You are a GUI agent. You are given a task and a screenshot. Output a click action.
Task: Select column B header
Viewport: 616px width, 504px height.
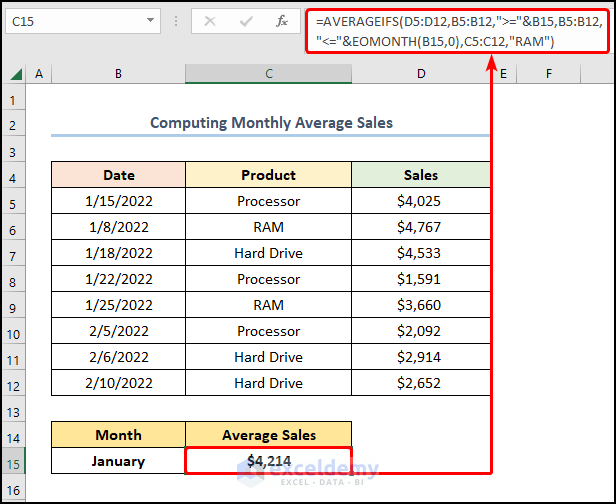coord(118,73)
